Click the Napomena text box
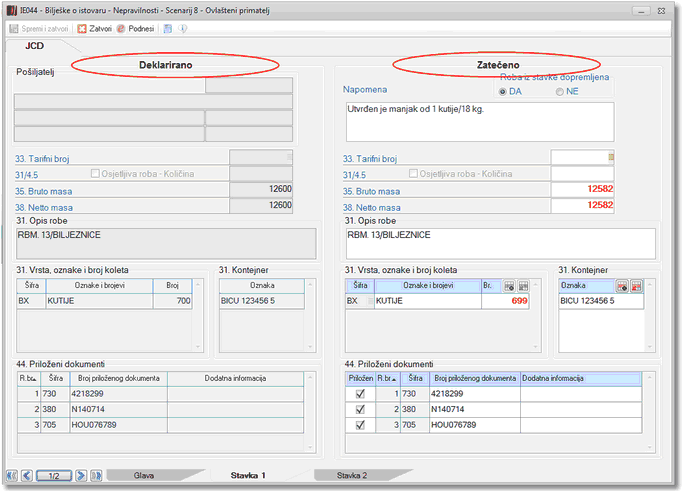Viewport: 684px width, 494px height. point(480,122)
